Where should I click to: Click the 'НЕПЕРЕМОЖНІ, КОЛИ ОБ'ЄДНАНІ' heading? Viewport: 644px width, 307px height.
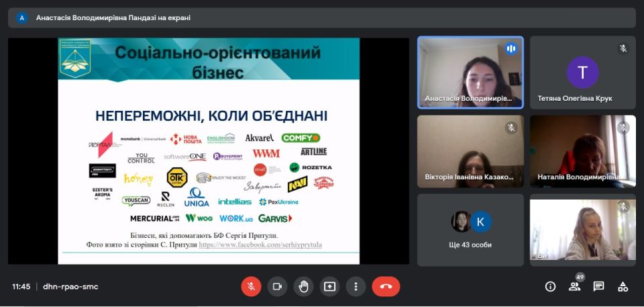(211, 116)
